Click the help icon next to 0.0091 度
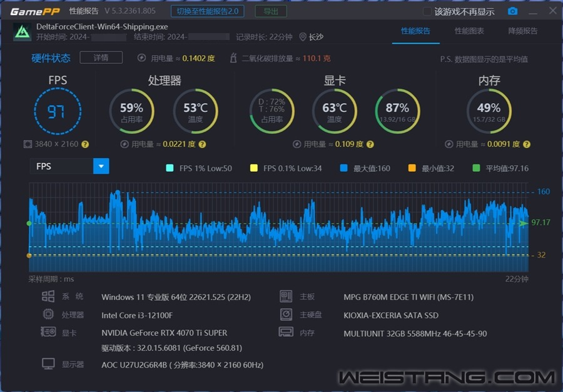This screenshot has height=392, width=563. tap(527, 144)
